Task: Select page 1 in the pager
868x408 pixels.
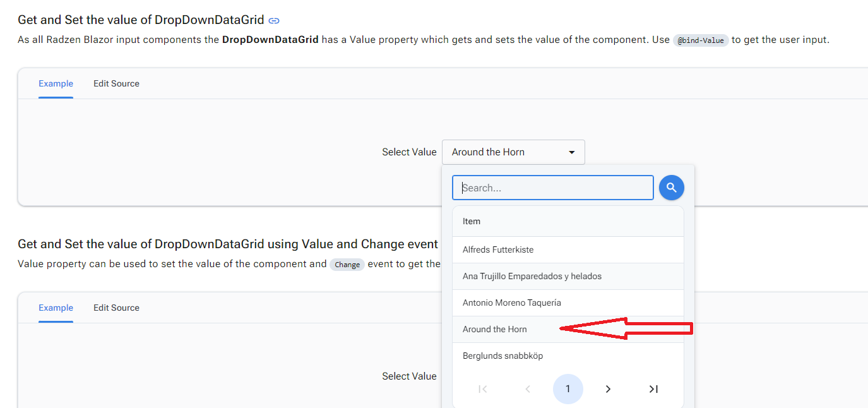Action: click(568, 389)
